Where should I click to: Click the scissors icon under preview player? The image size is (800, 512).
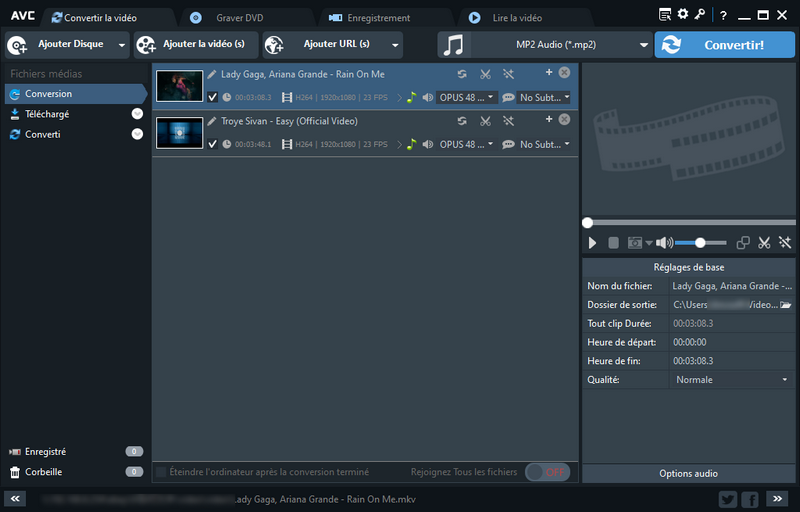coord(764,243)
